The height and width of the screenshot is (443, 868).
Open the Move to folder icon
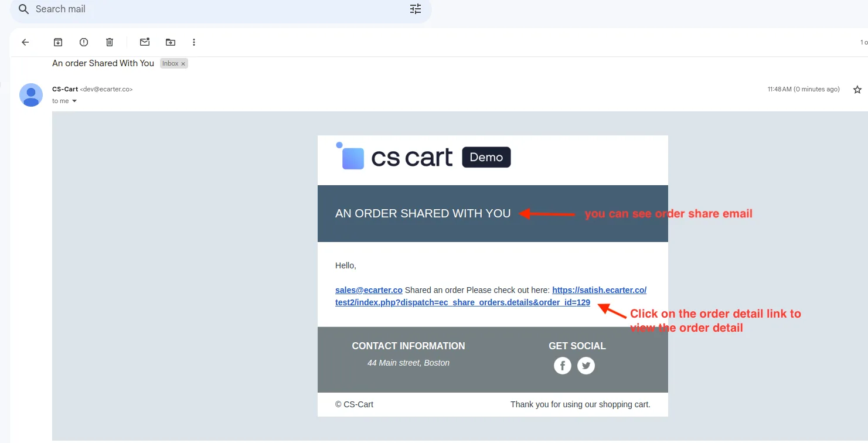tap(171, 42)
